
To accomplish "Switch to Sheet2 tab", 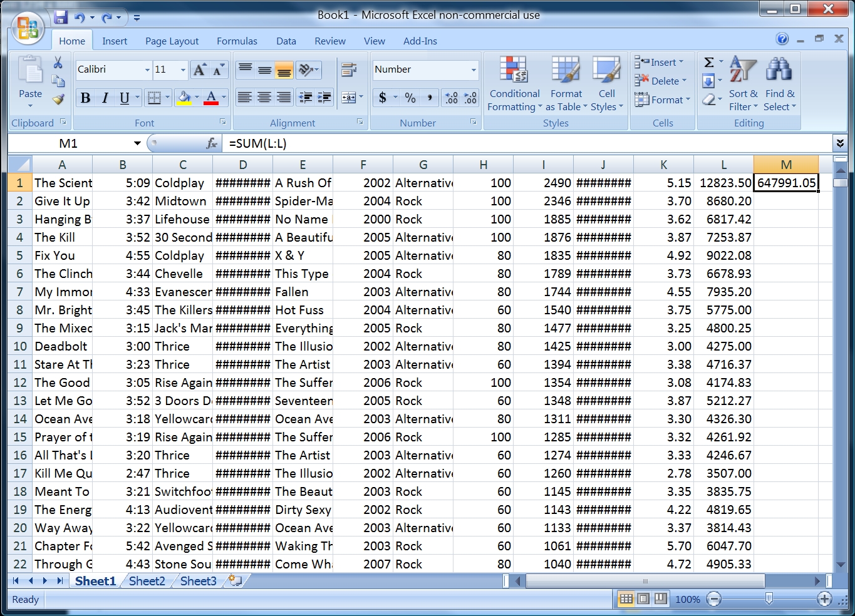I will click(x=147, y=581).
